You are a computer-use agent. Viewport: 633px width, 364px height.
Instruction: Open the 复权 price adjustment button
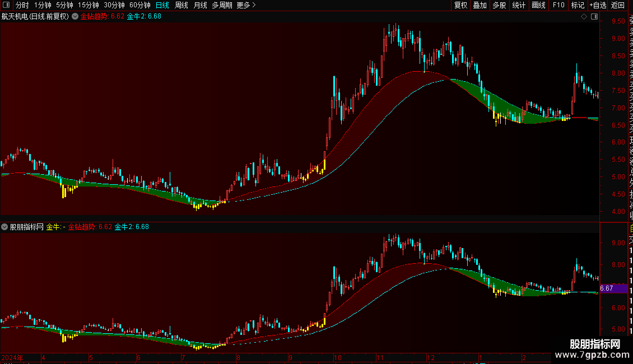coord(460,5)
